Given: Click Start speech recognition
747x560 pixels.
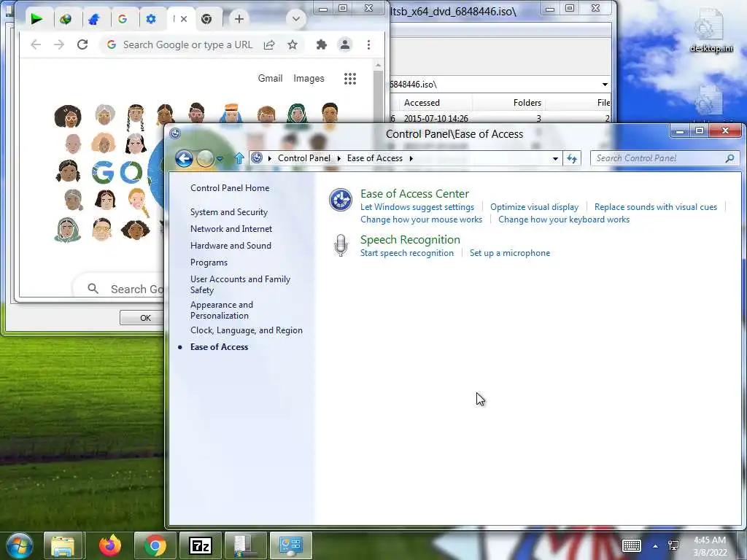Looking at the screenshot, I should click(407, 253).
